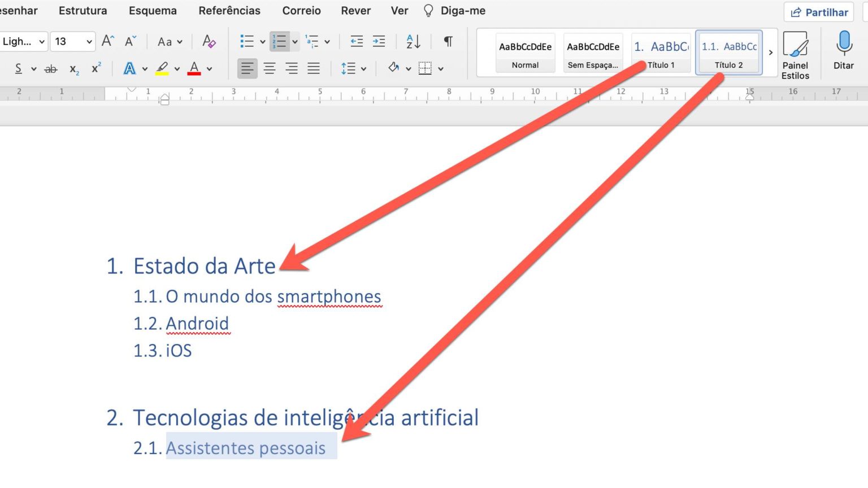Toggle underline formatting
Viewport: 868px width, 488px height.
pos(19,68)
